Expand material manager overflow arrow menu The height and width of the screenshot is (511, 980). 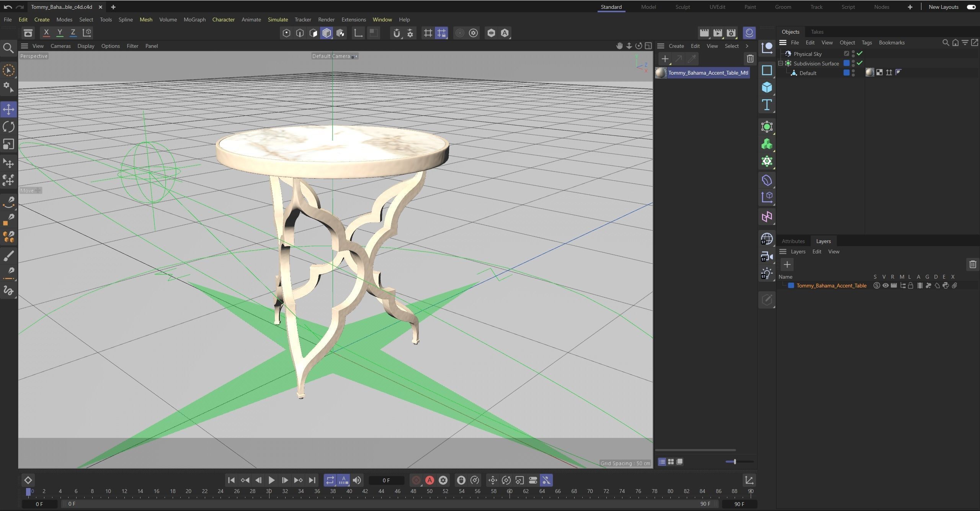pos(747,46)
